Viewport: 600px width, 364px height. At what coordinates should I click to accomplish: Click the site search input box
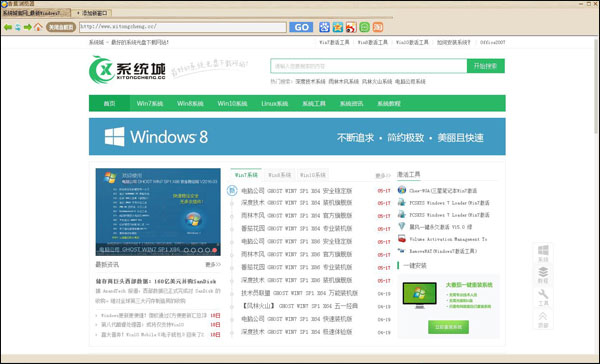point(368,66)
